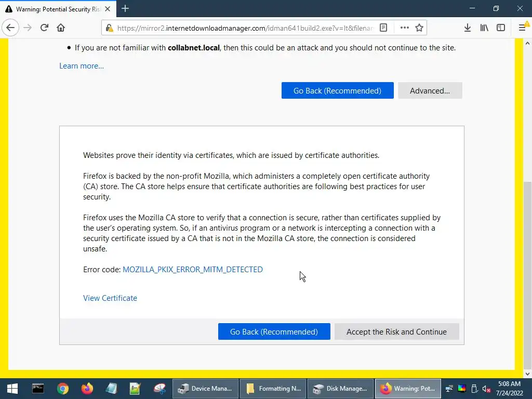Click the network tray icon
Image resolution: width=532 pixels, height=399 pixels.
coord(449,389)
